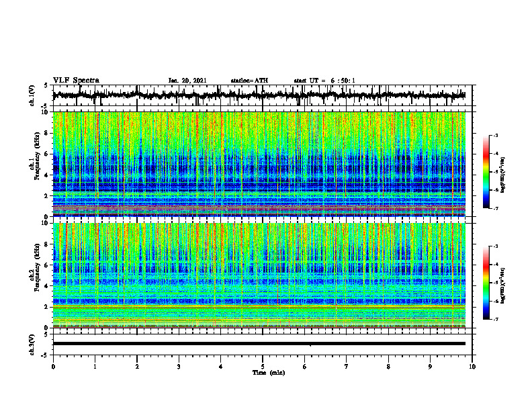Image resolution: width=532 pixels, height=411 pixels.
Task: Click the ch.2 frequency tick label "6"
Action: coord(47,265)
